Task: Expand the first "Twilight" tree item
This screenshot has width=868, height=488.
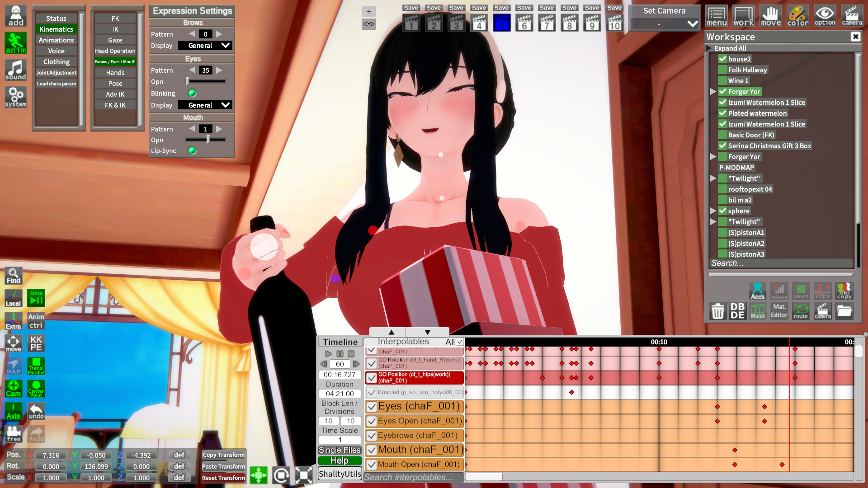Action: click(x=713, y=178)
